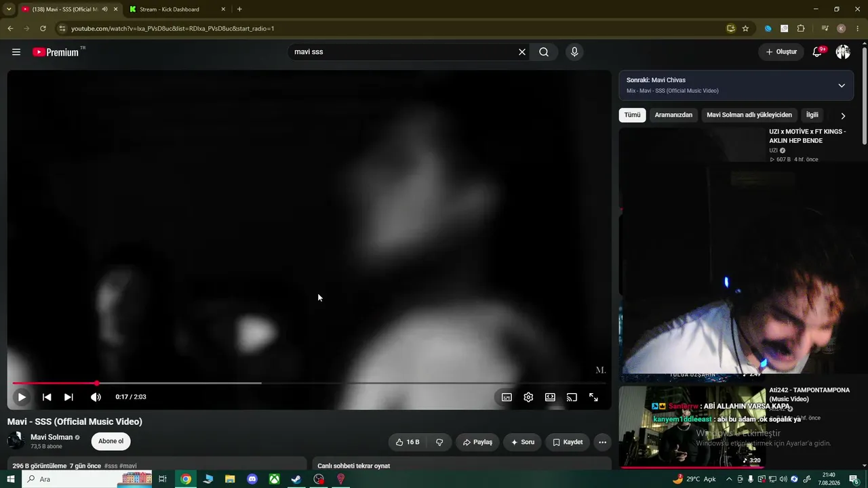
Task: Click the address bar URL
Action: click(173, 28)
